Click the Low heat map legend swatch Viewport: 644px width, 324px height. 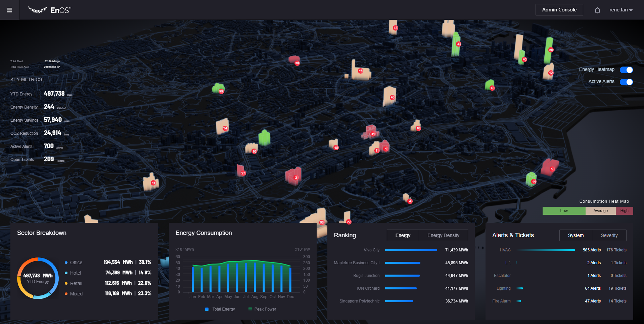564,211
